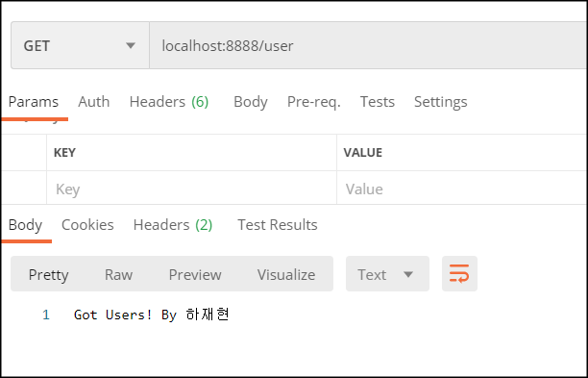Select the Preview view button
Viewport: 588px width, 378px height.
click(195, 274)
